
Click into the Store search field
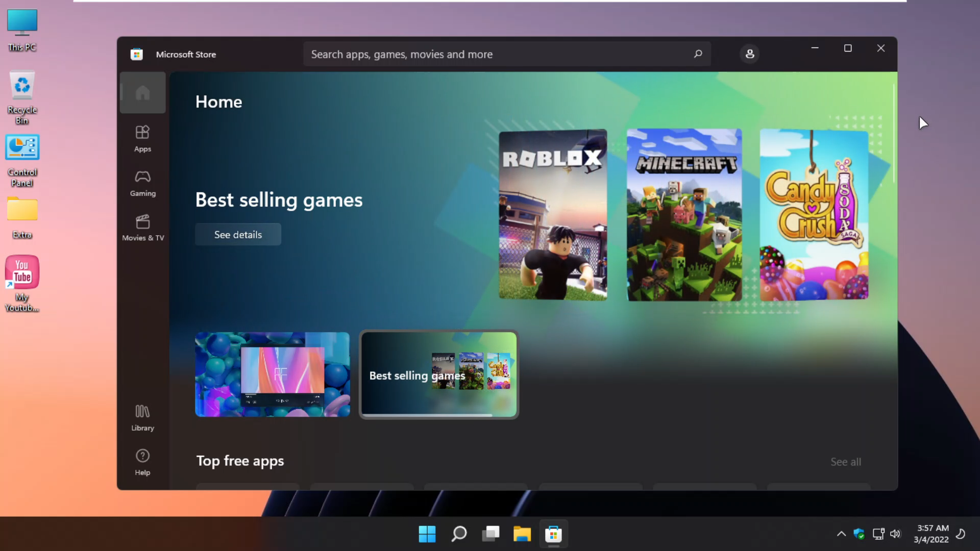tap(507, 54)
